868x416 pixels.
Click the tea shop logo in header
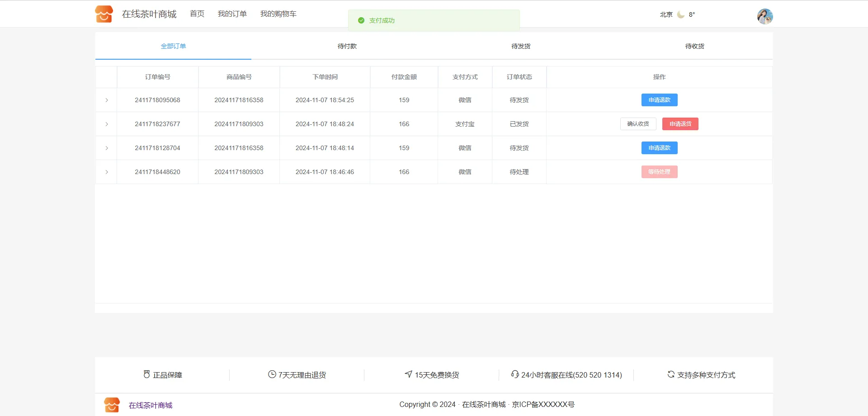pyautogui.click(x=104, y=14)
